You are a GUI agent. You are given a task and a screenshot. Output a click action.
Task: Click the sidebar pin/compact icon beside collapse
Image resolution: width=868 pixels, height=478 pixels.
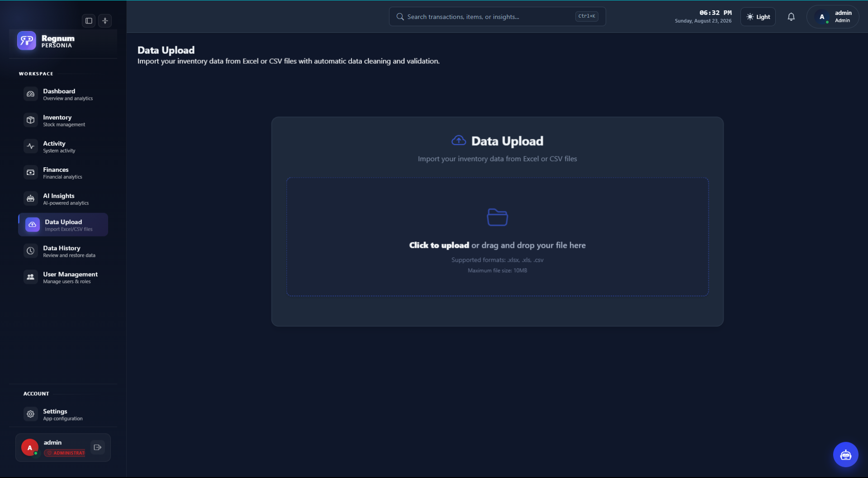(x=105, y=21)
